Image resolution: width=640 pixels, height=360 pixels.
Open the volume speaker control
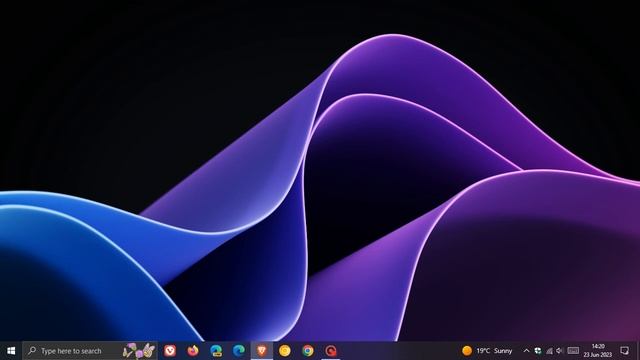(x=560, y=351)
